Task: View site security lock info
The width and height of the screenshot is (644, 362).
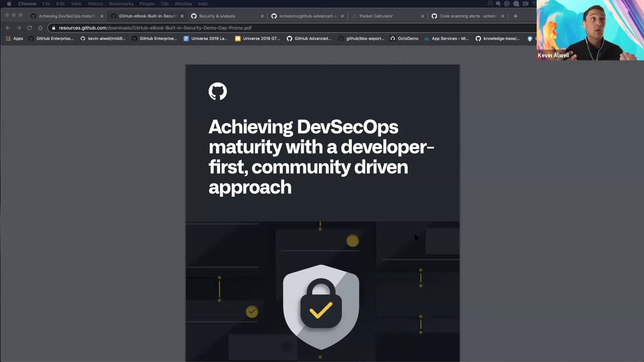Action: click(x=54, y=28)
